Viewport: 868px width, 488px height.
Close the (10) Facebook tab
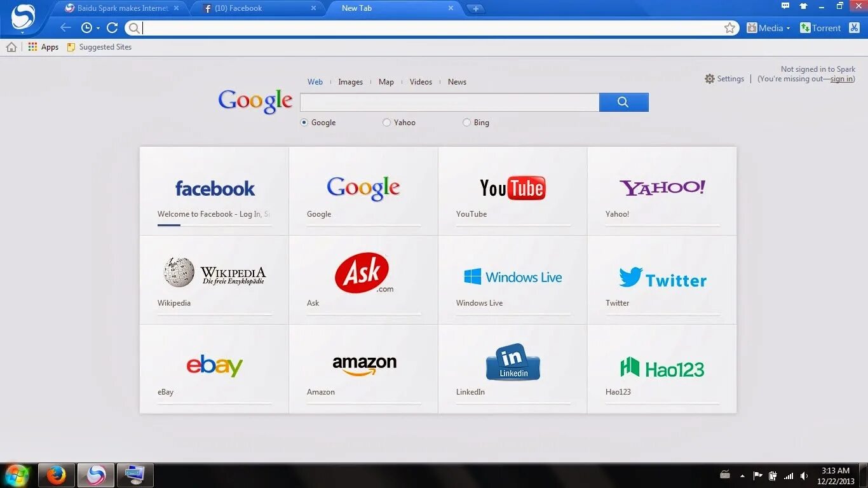(313, 8)
